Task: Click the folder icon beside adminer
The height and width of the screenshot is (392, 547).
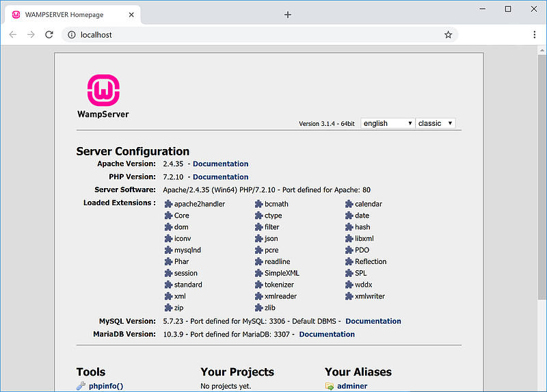Action: 330,386
